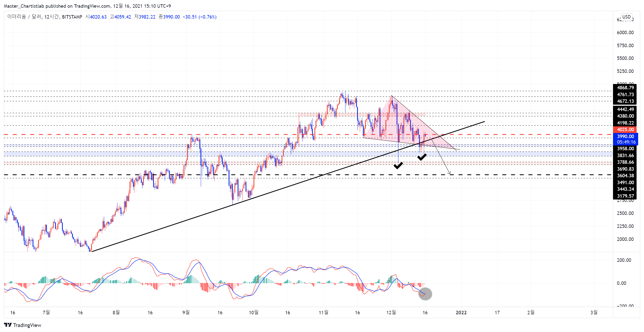Image resolution: width=644 pixels, height=332 pixels.
Task: Click the 4380.00 price label
Action: 625,116
